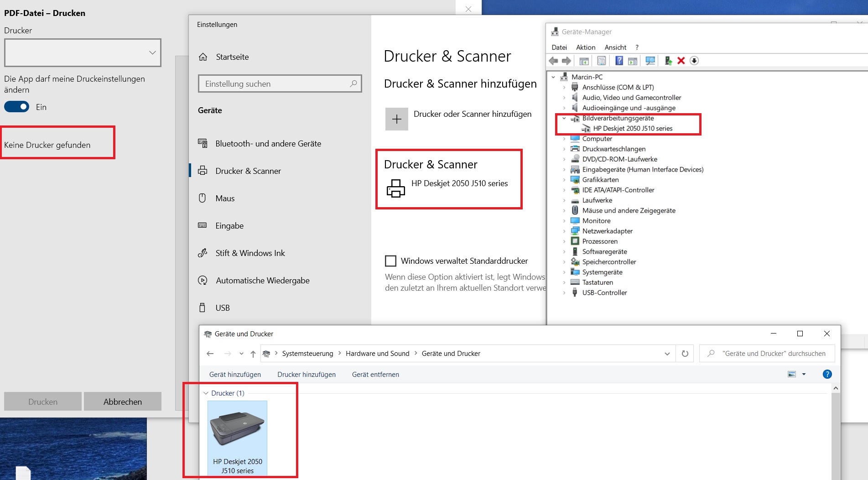Image resolution: width=868 pixels, height=480 pixels.
Task: Click view options icon in Geräte und Drucker
Action: 792,374
